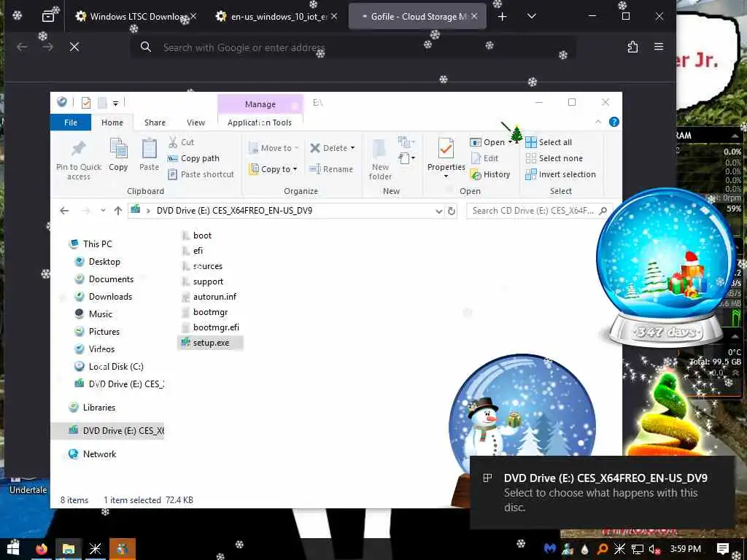Open the boot folder

(x=196, y=236)
